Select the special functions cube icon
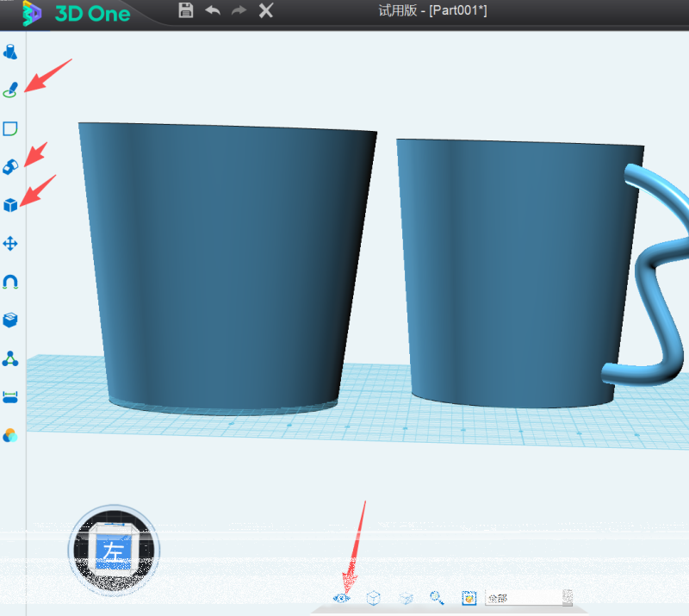 point(10,205)
